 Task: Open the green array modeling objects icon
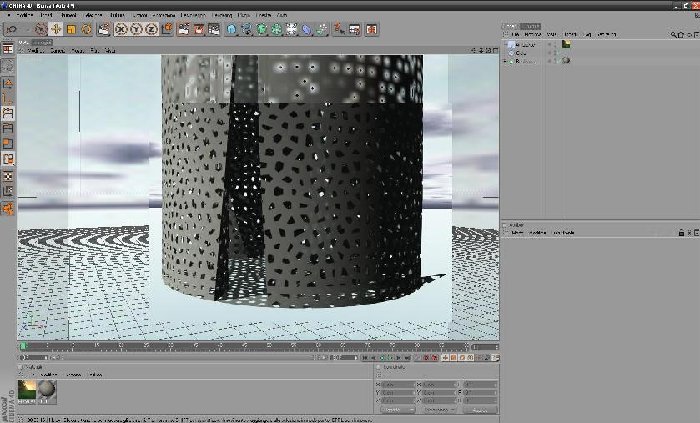pos(277,29)
